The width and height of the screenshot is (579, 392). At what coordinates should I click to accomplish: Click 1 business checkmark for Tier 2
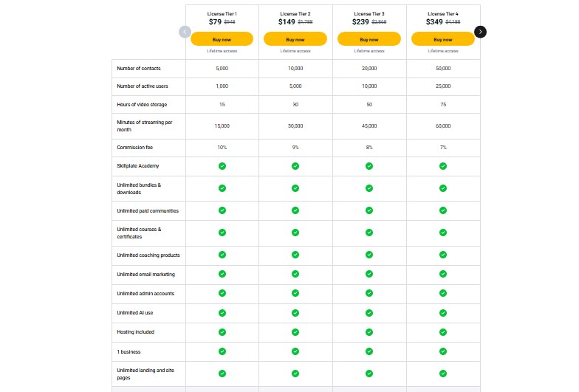295,351
